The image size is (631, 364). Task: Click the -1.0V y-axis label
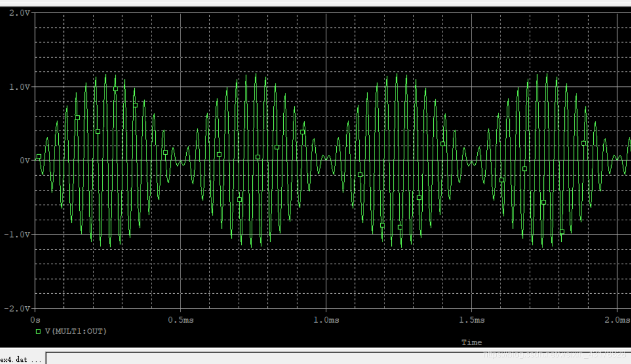[17, 234]
